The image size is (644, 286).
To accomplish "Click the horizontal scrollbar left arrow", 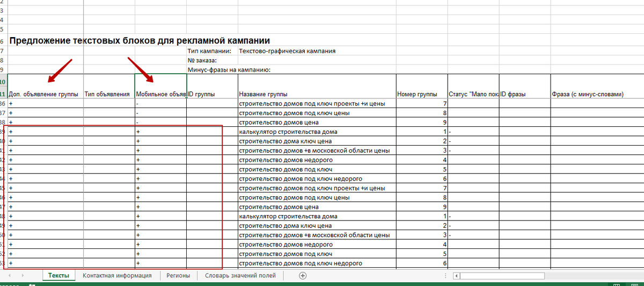I will pyautogui.click(x=457, y=276).
